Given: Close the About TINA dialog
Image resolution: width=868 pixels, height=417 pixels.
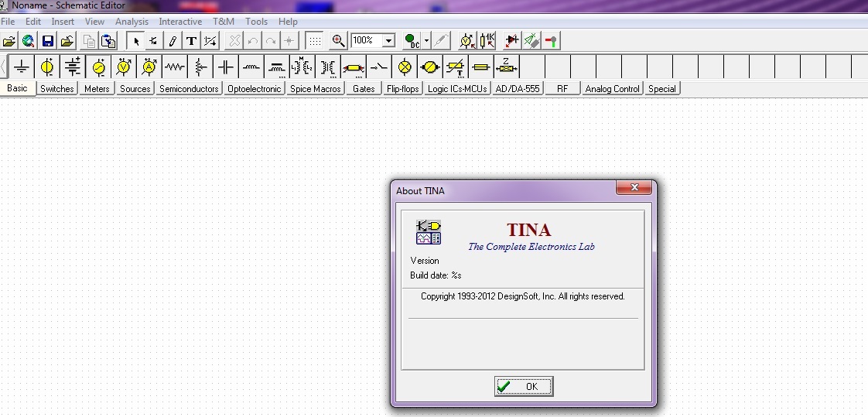Looking at the screenshot, I should pyautogui.click(x=634, y=188).
